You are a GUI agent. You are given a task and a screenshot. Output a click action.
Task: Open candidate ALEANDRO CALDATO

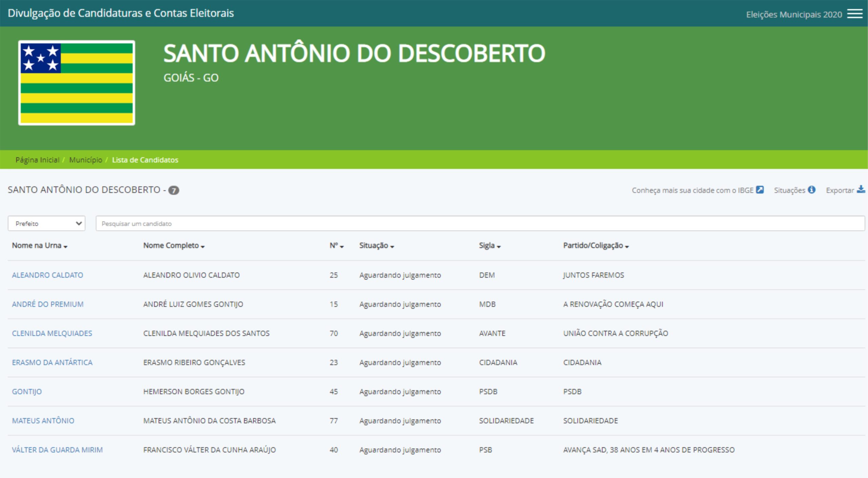(x=47, y=275)
